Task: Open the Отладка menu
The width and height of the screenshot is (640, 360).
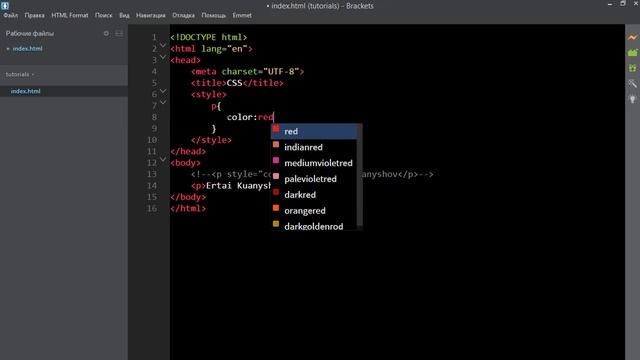Action: pyautogui.click(x=183, y=16)
